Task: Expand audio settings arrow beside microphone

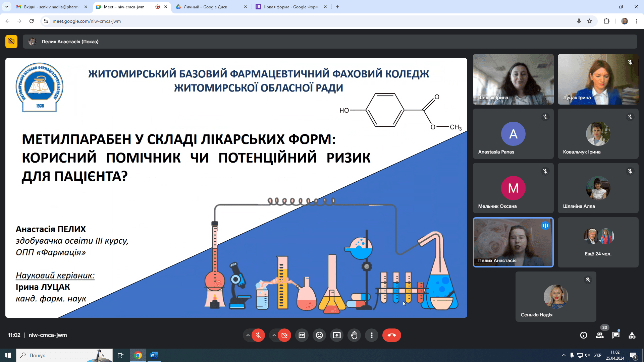Action: (248, 335)
